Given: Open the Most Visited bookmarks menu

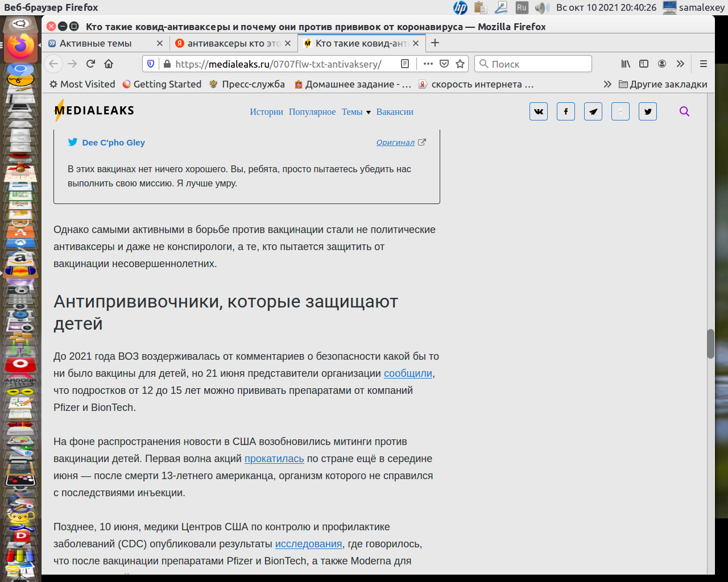Looking at the screenshot, I should pyautogui.click(x=82, y=84).
